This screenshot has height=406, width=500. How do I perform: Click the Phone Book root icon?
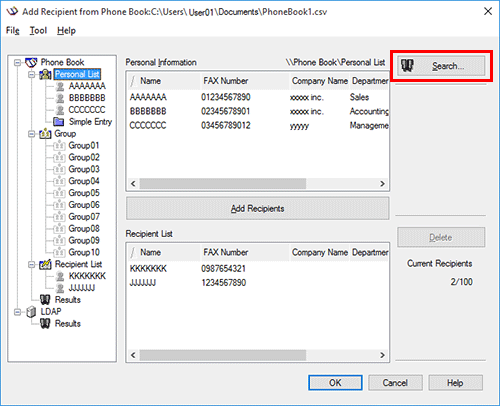[x=31, y=62]
